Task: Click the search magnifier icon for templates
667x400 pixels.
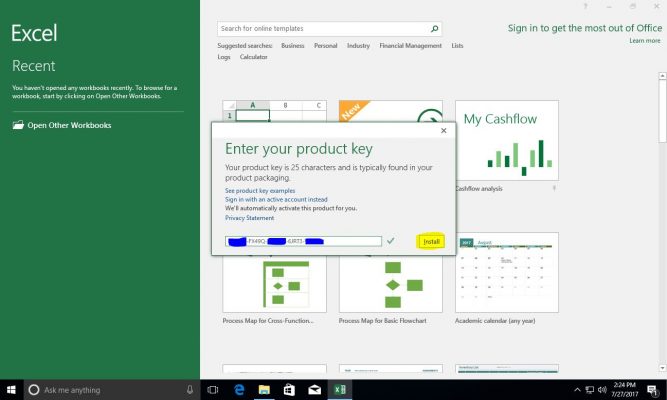Action: coord(434,29)
